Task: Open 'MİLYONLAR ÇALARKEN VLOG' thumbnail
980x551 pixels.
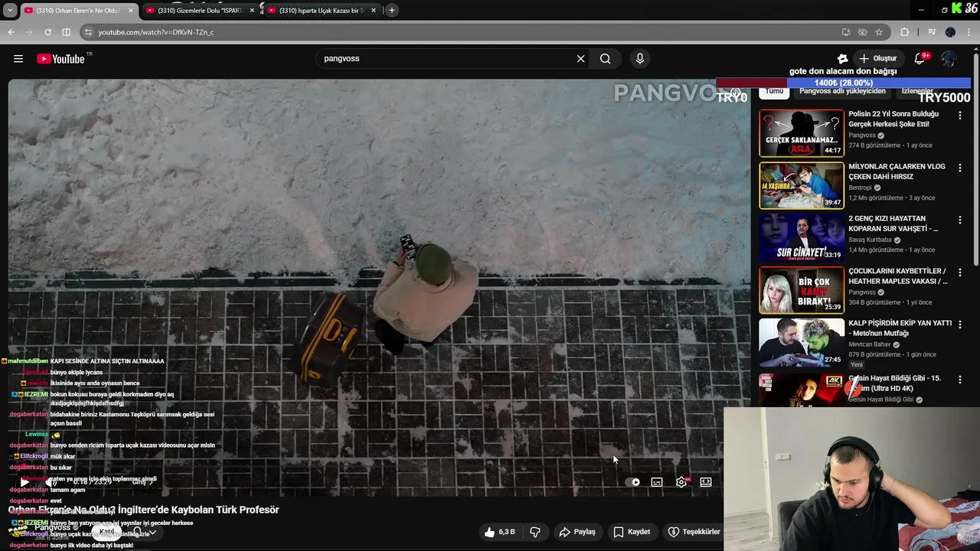Action: point(802,185)
